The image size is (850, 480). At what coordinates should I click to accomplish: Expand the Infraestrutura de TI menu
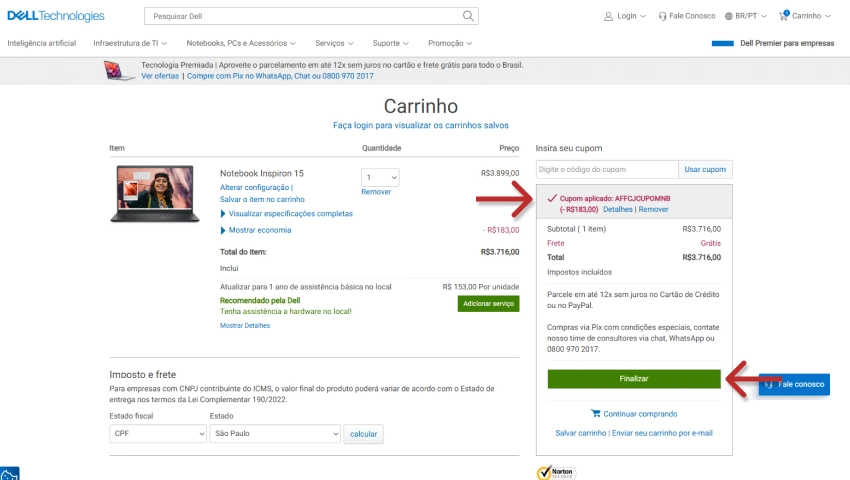[x=130, y=43]
